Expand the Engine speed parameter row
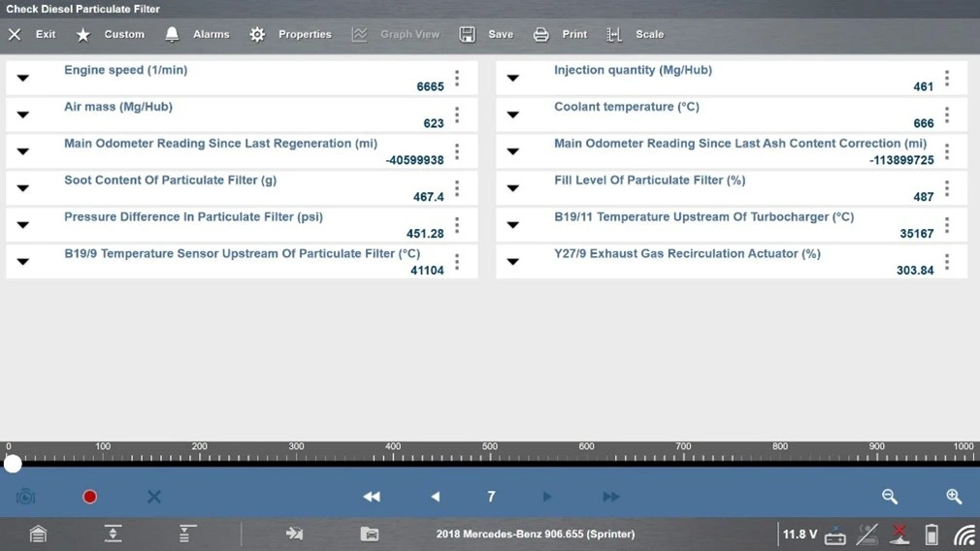980x551 pixels. point(23,79)
